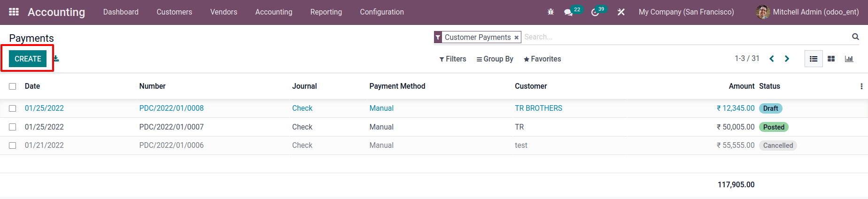Tick the checkbox for PDC/2022/01/0007

[13, 127]
